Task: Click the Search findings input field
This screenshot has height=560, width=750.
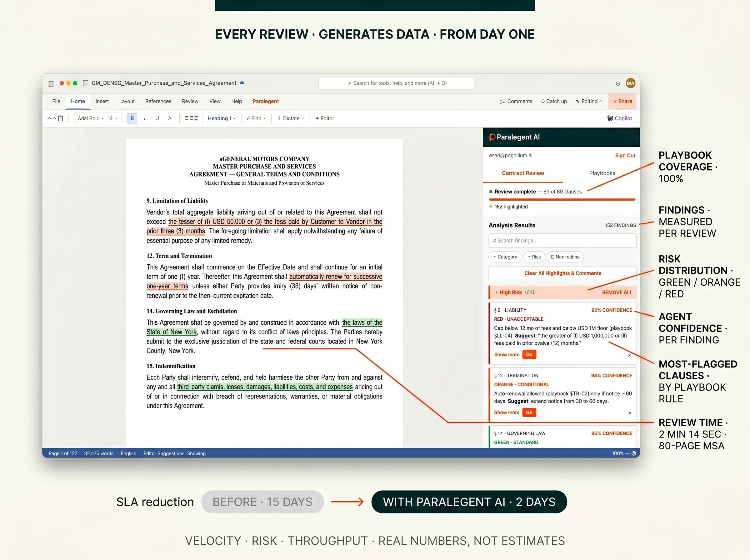Action: (x=562, y=241)
